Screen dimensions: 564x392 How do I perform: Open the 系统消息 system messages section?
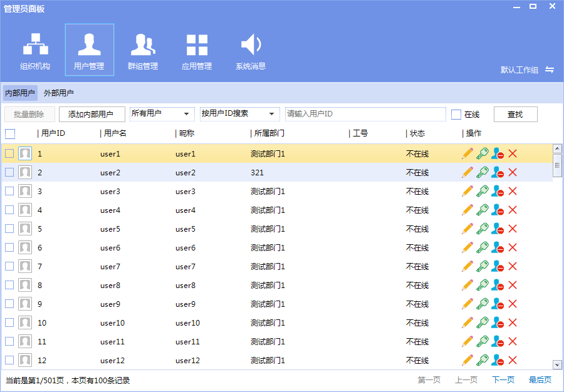pyautogui.click(x=251, y=50)
